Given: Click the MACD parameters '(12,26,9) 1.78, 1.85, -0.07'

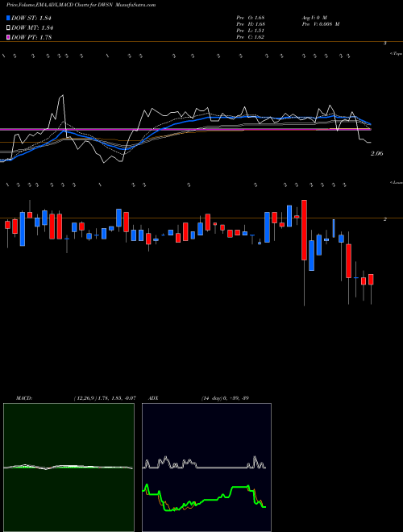Looking at the screenshot, I should [x=105, y=398].
